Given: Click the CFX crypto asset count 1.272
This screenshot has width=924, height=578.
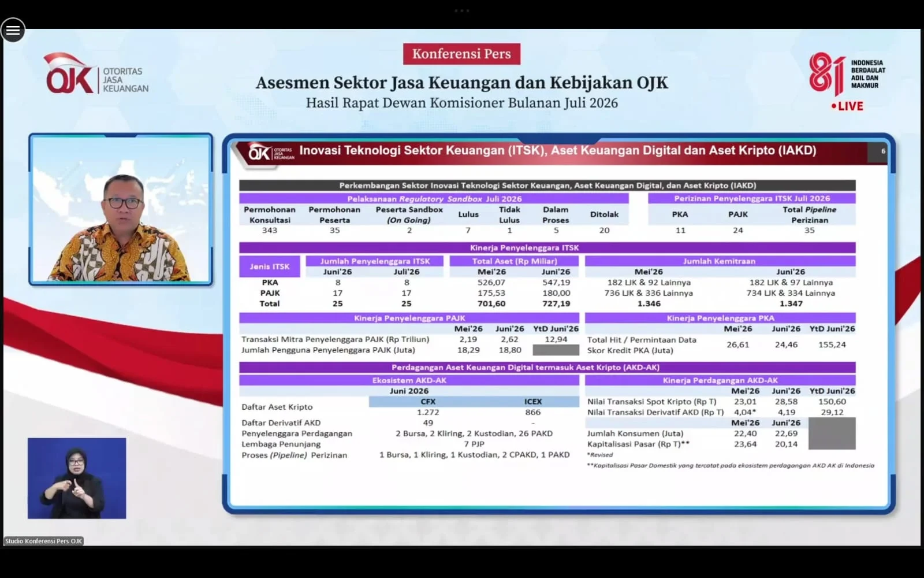Looking at the screenshot, I should pyautogui.click(x=428, y=412).
